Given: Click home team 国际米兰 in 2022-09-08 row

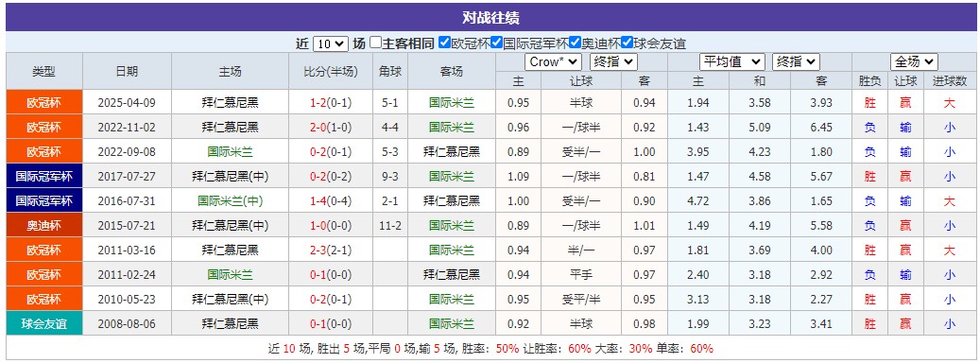Looking at the screenshot, I should point(230,152).
